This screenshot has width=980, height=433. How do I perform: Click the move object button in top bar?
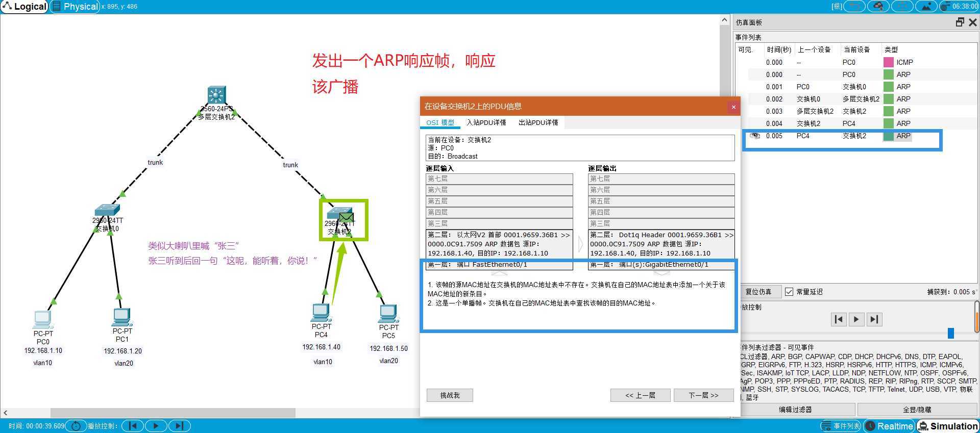[x=902, y=6]
